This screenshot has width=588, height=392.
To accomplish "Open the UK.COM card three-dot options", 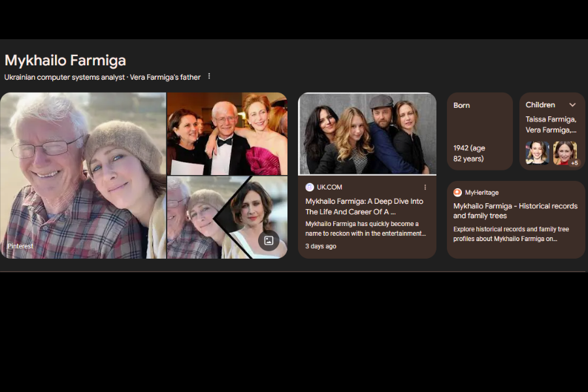I will (x=425, y=188).
